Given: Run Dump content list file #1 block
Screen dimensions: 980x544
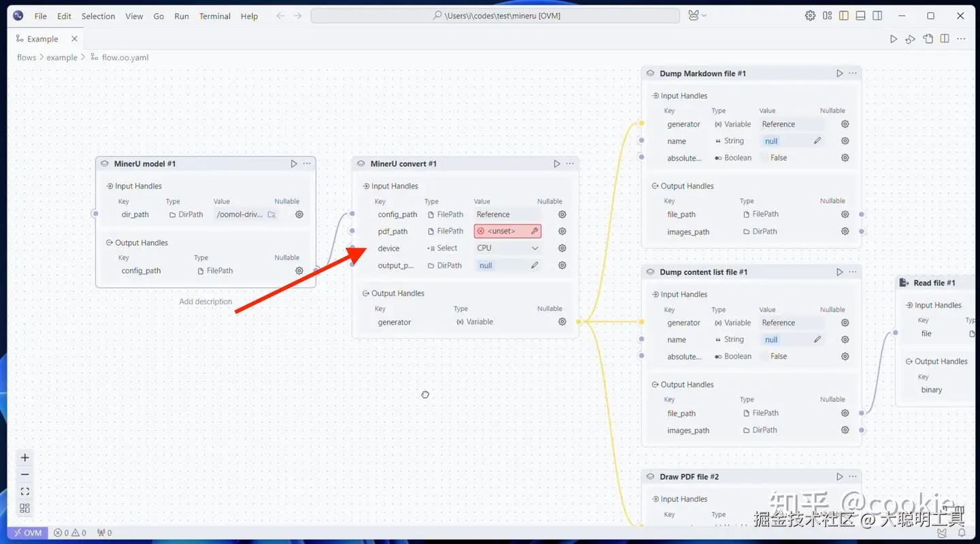Looking at the screenshot, I should tap(840, 272).
